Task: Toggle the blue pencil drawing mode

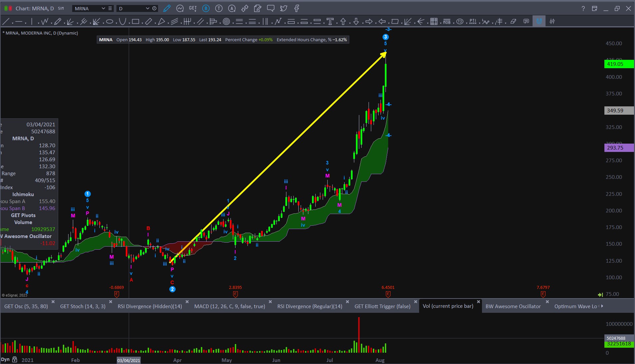Action: [167, 8]
